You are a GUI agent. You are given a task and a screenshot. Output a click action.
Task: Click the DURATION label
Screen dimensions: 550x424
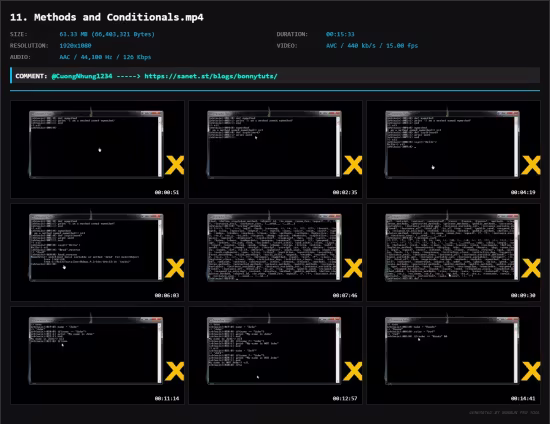tap(292, 34)
